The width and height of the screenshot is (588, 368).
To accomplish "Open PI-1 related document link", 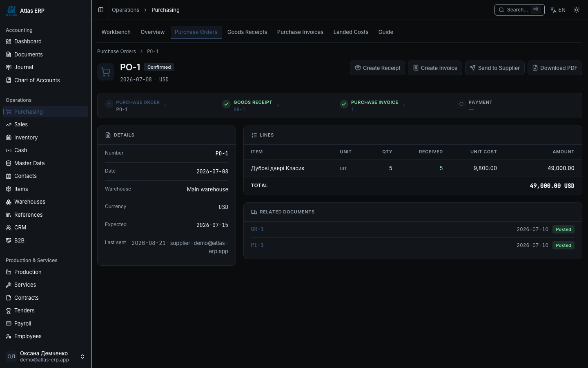I will point(257,245).
